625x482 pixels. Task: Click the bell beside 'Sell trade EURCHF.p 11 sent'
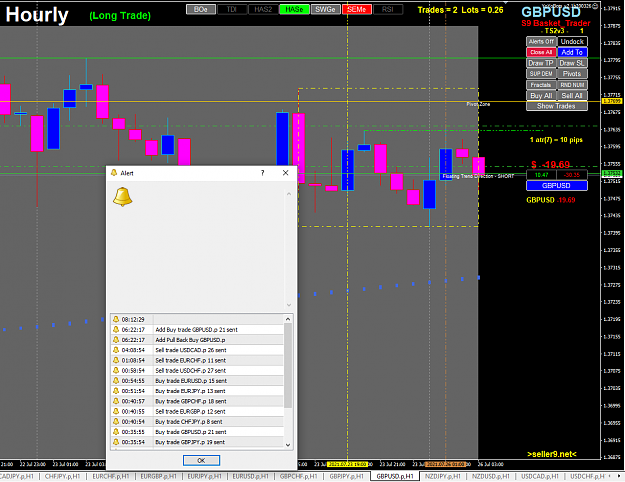(x=116, y=360)
